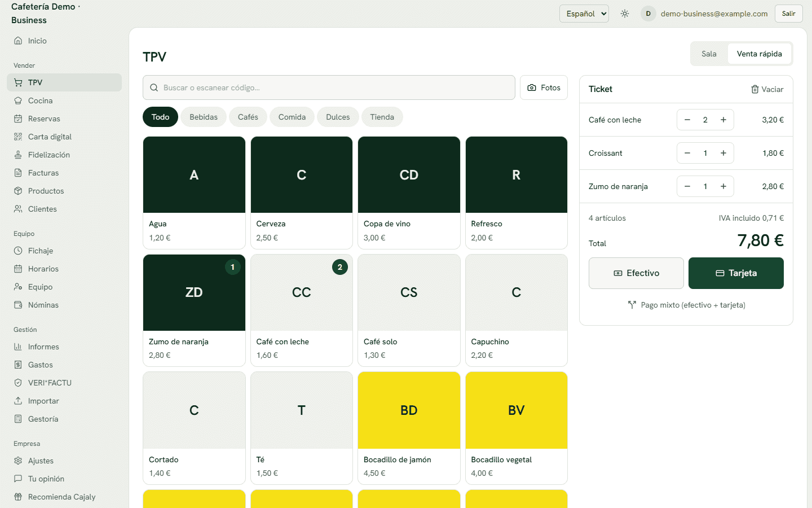Focus the search or scan code field

pyautogui.click(x=329, y=87)
